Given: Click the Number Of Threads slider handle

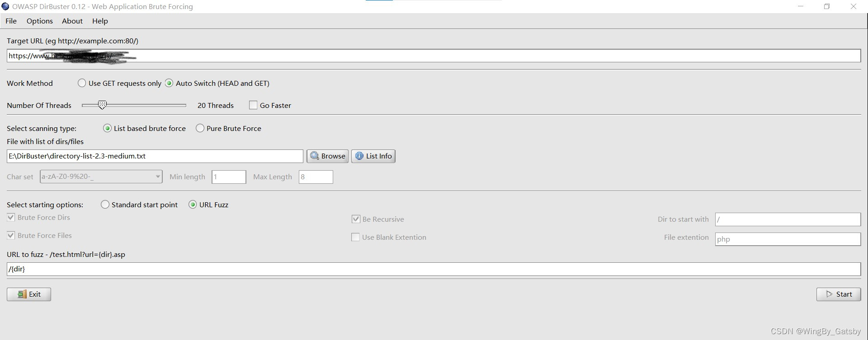Looking at the screenshot, I should pos(102,105).
